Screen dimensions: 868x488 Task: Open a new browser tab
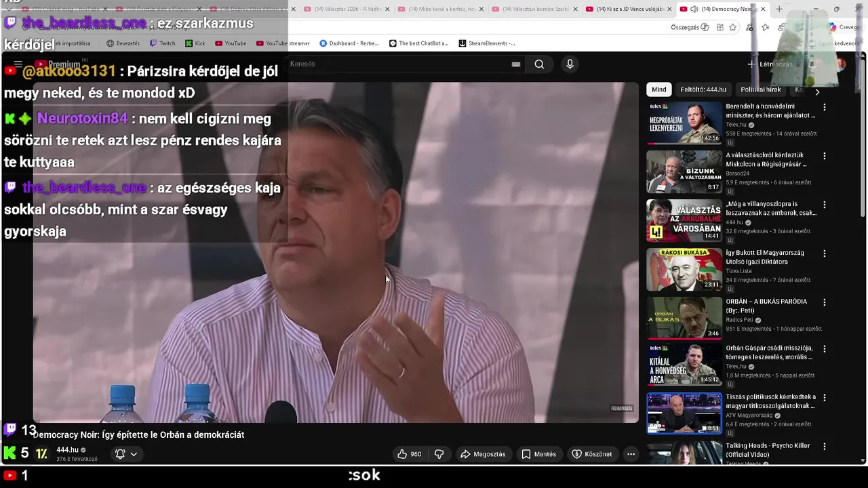pyautogui.click(x=779, y=9)
